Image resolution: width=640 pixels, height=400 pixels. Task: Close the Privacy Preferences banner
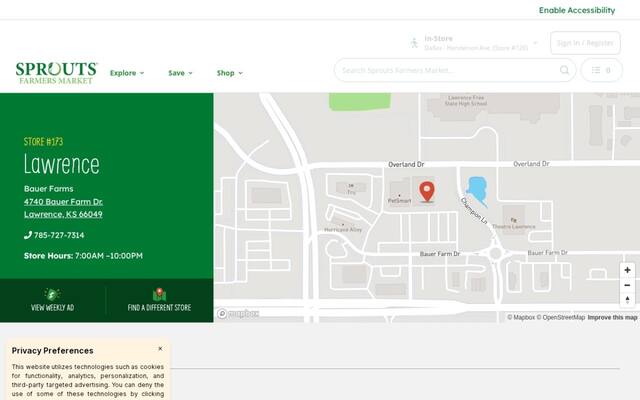[160, 349]
